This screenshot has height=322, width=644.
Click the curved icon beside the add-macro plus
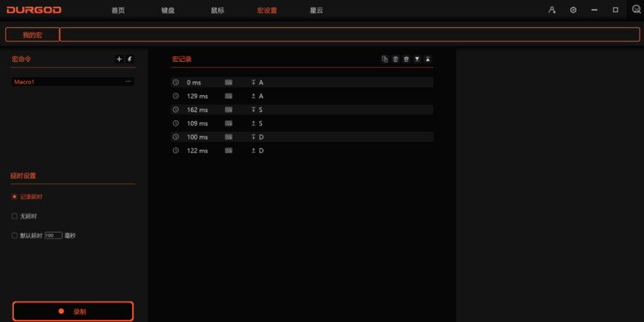pyautogui.click(x=130, y=59)
